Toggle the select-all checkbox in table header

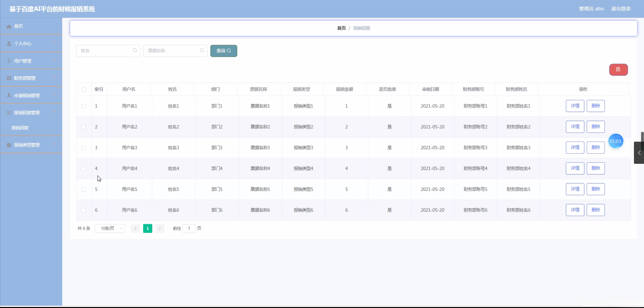[84, 89]
